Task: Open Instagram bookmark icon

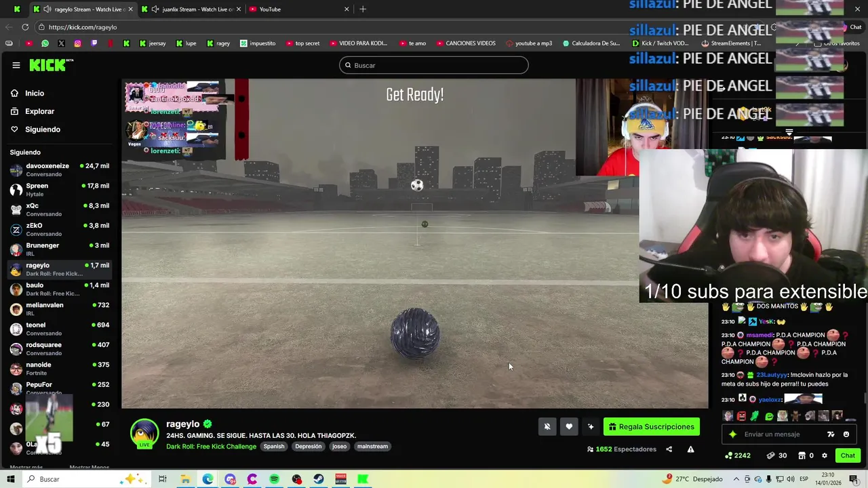Action: (77, 43)
